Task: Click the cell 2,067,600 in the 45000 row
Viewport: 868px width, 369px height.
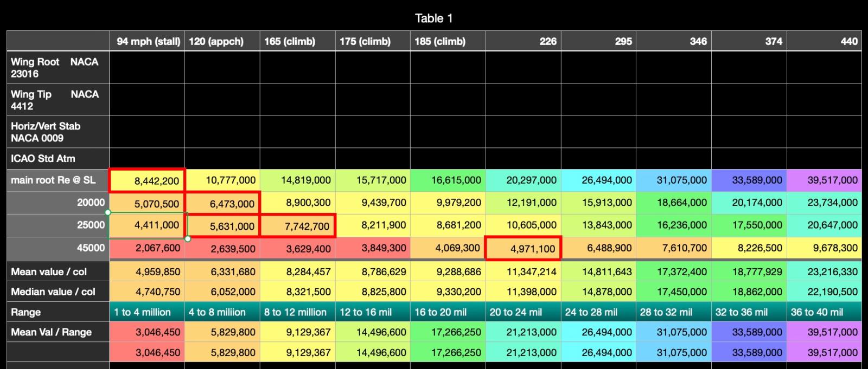Action: click(147, 248)
